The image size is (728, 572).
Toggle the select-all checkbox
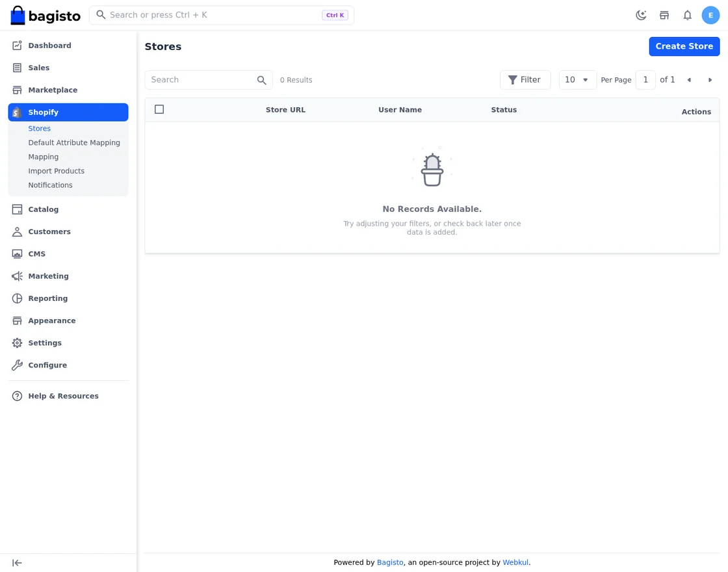tap(159, 110)
